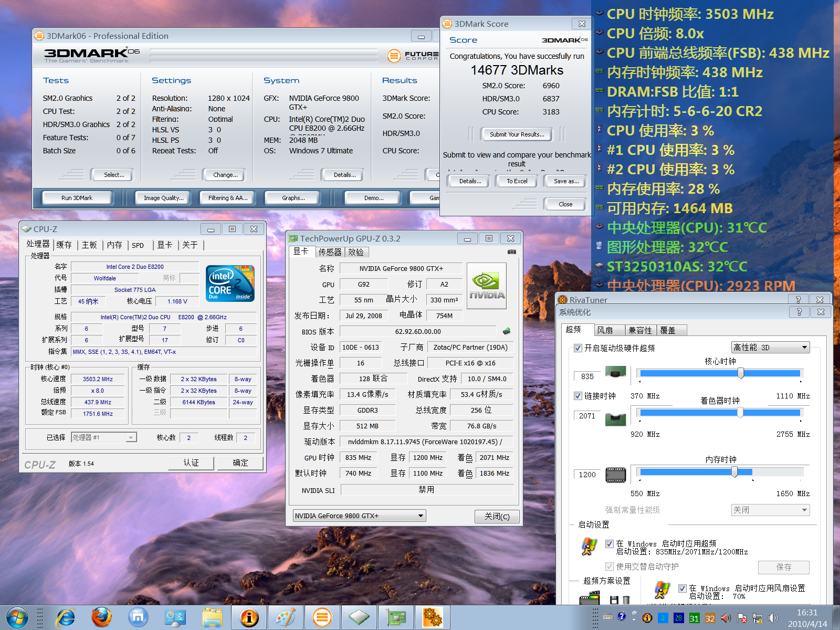Open the 兼容性 tab in RivaTuner
Screen dimensions: 840x630
tap(640, 330)
